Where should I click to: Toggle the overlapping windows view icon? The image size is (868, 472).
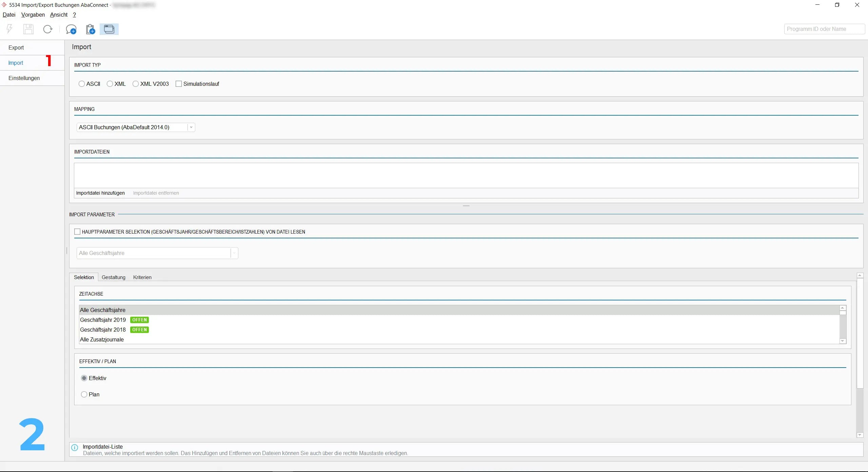(109, 29)
